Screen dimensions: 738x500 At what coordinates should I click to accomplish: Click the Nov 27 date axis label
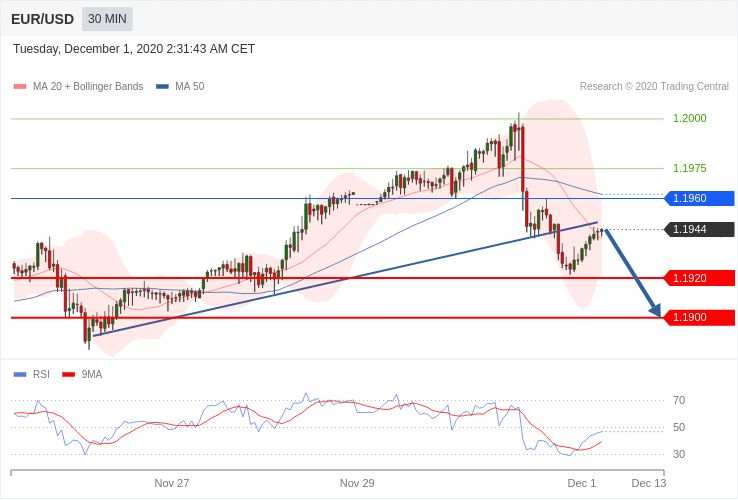point(172,483)
